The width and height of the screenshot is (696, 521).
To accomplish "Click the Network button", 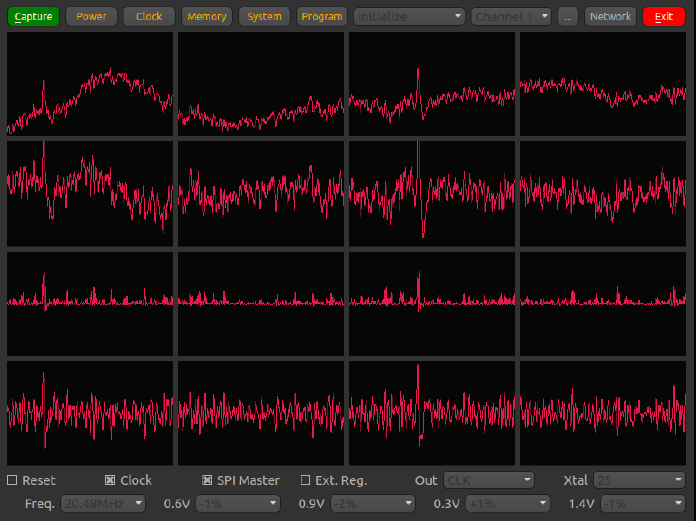I will tap(610, 16).
